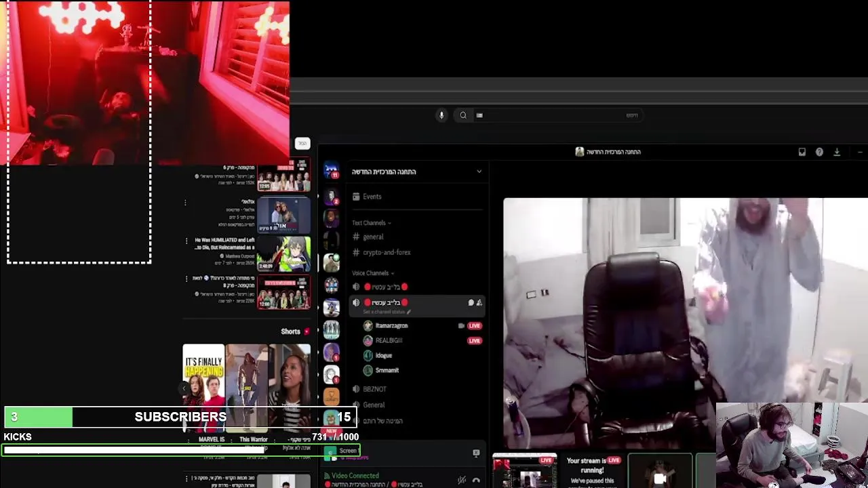Click Shorts carousel previous arrow
The height and width of the screenshot is (488, 868).
click(185, 388)
